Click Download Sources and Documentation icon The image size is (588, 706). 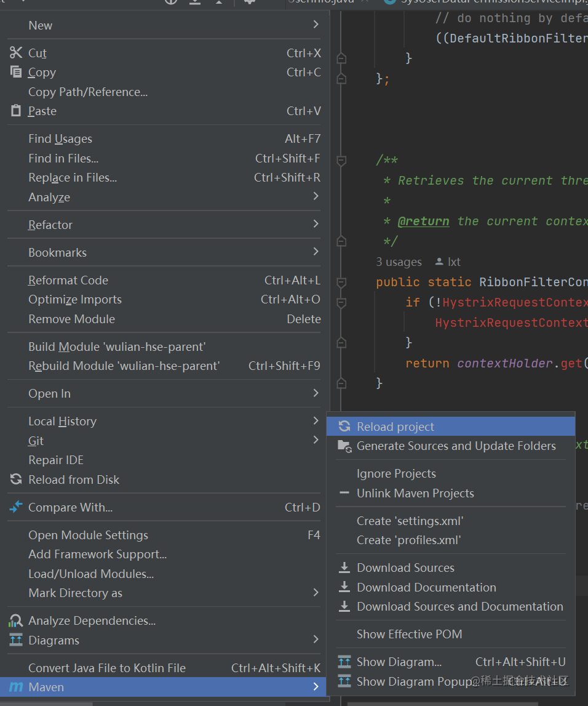point(344,606)
